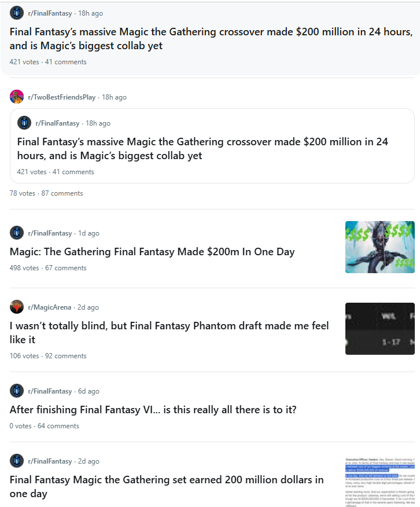The height and width of the screenshot is (507, 420).
Task: Open the embedded crosspost title in the card
Action: tap(202, 148)
